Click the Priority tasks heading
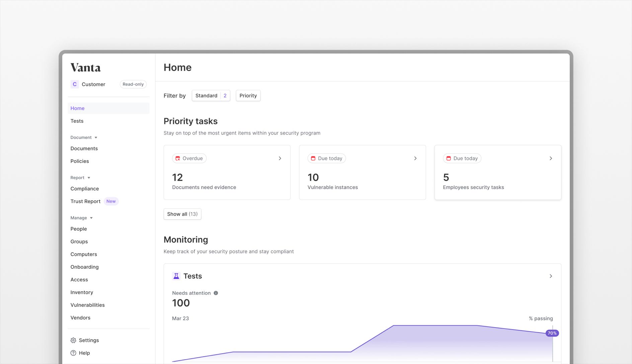Screen dimensions: 632x364 tap(190, 121)
